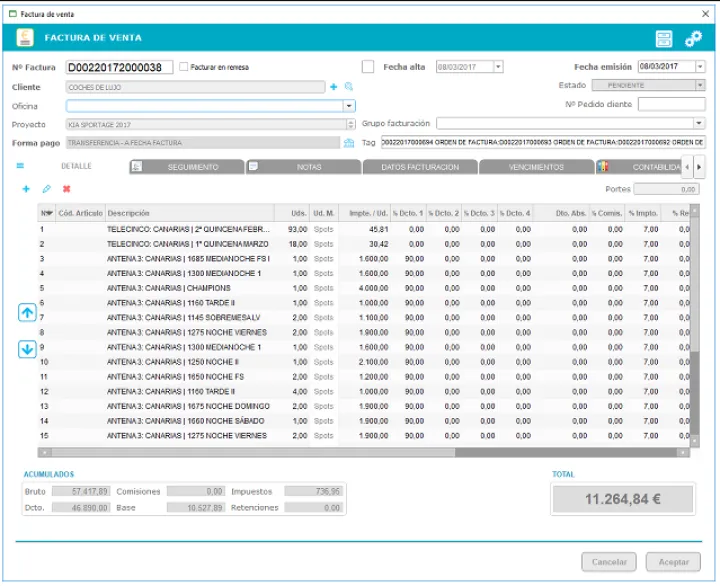Viewport: 720px width, 586px height.
Task: Switch to the Datos Facturación tab
Action: (x=420, y=167)
